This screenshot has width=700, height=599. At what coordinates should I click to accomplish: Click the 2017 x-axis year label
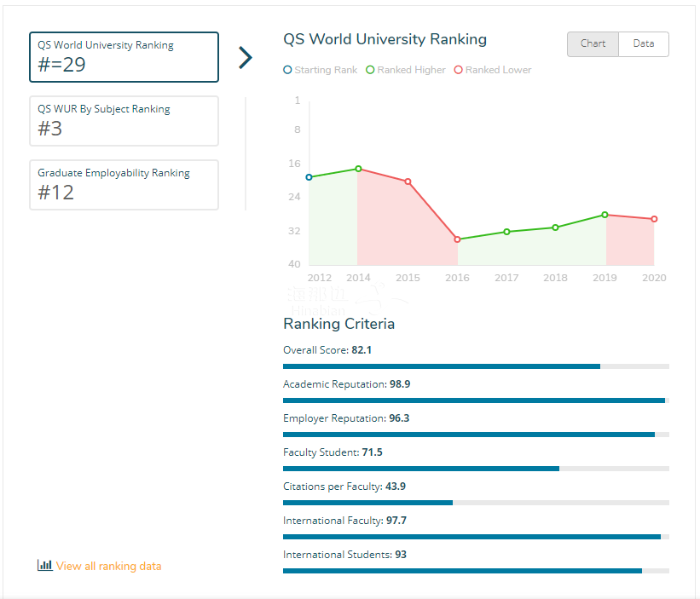pyautogui.click(x=506, y=278)
